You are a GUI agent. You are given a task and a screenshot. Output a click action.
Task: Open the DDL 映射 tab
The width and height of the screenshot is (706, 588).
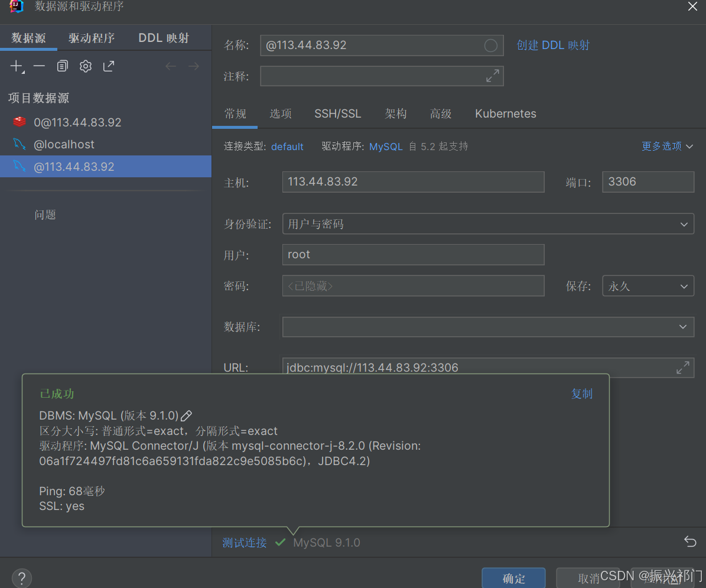[x=164, y=38]
